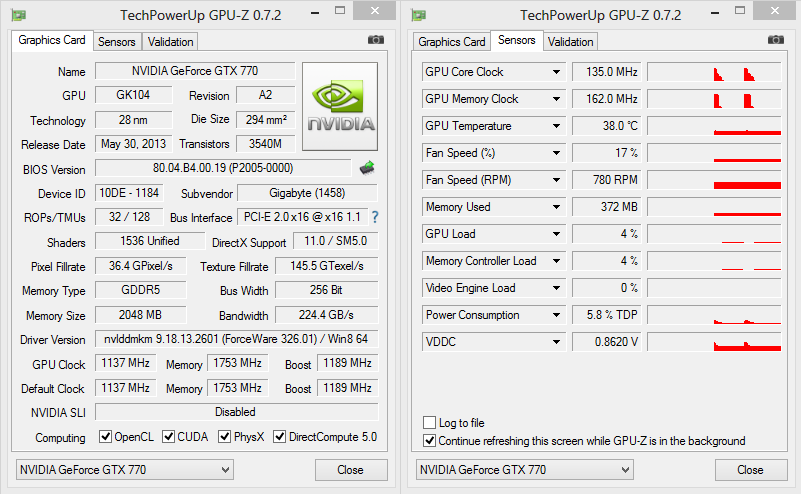Click the Fan Speed (RPM) history graph

pos(714,180)
